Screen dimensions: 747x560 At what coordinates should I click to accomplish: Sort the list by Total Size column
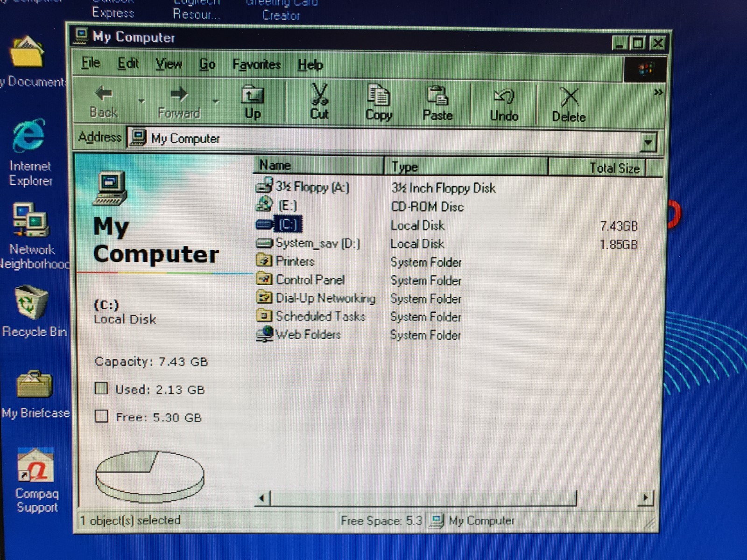point(597,168)
